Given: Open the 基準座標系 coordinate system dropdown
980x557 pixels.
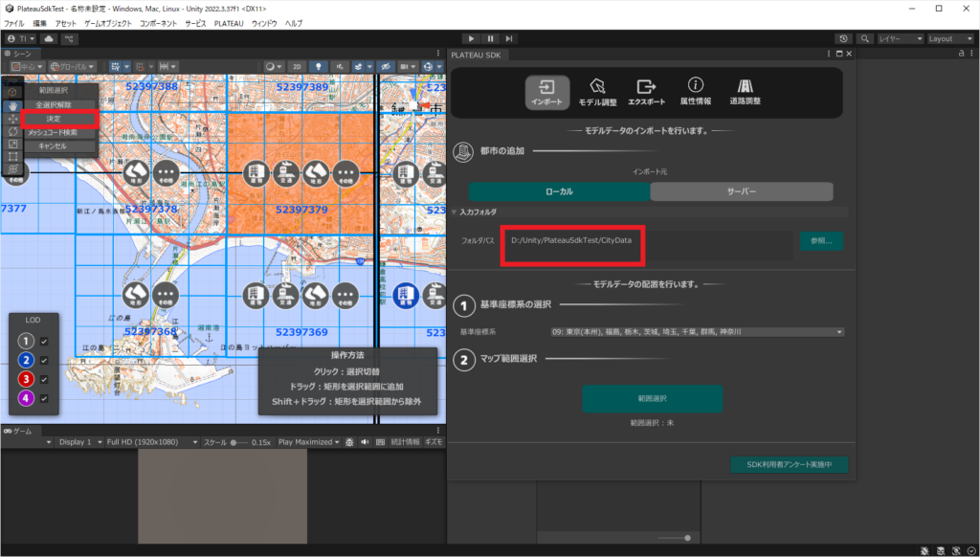Looking at the screenshot, I should (x=697, y=332).
